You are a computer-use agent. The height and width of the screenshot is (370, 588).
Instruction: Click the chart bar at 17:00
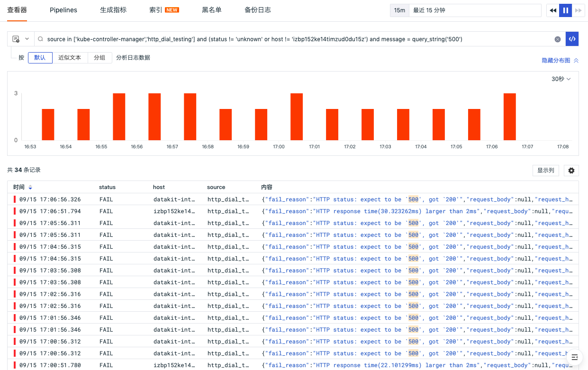[x=297, y=117]
